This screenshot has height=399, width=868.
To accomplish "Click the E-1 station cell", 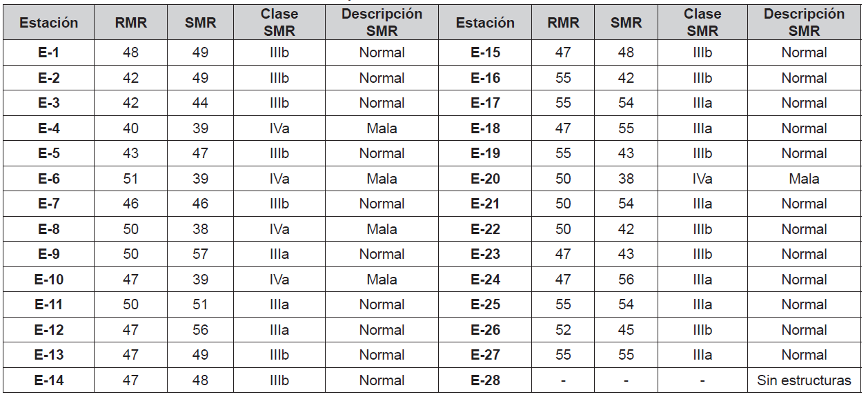I will 48,52.
